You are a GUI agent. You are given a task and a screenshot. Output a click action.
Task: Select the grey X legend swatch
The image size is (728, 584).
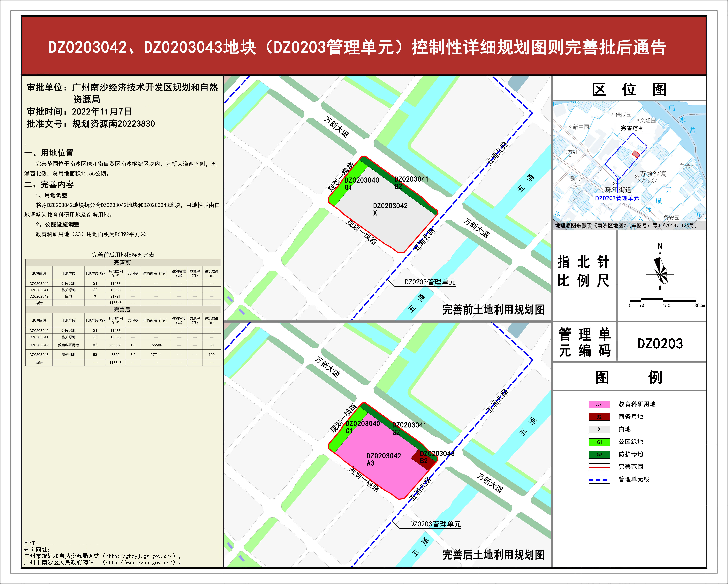[599, 429]
